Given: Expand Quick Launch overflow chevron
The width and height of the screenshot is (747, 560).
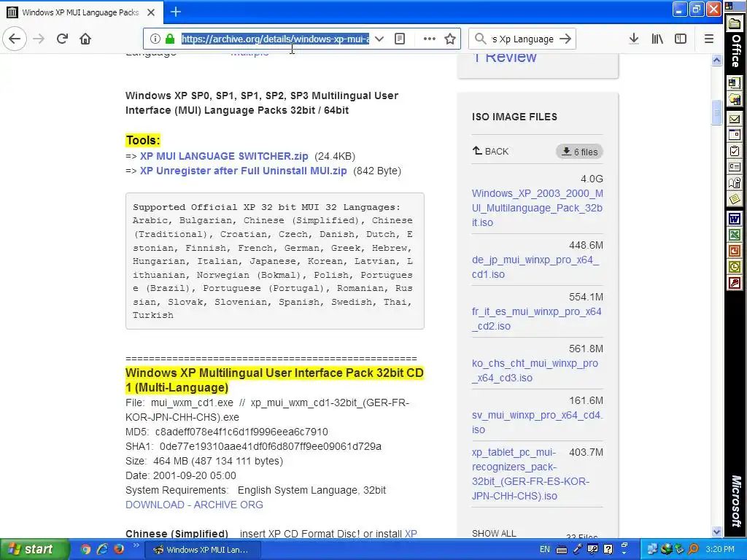Looking at the screenshot, I should pos(136,545).
